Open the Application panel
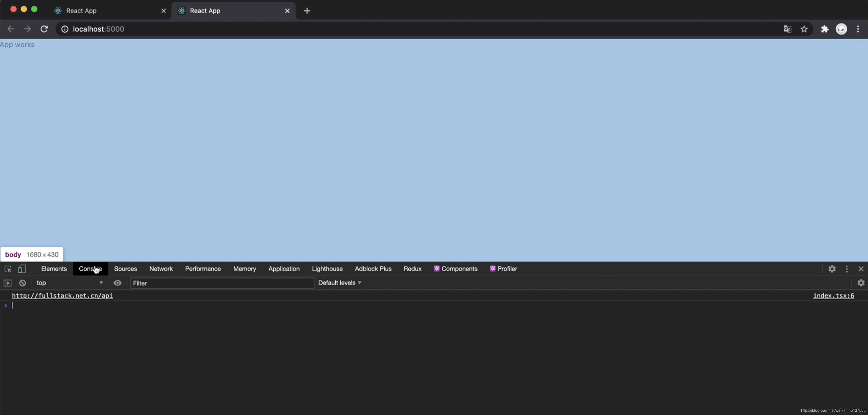The width and height of the screenshot is (868, 415). point(284,269)
